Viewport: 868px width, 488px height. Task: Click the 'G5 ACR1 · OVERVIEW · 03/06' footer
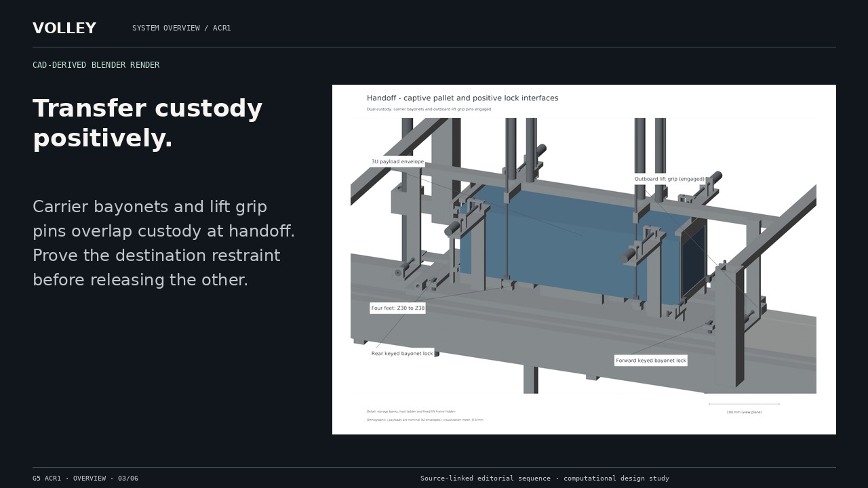coord(85,479)
